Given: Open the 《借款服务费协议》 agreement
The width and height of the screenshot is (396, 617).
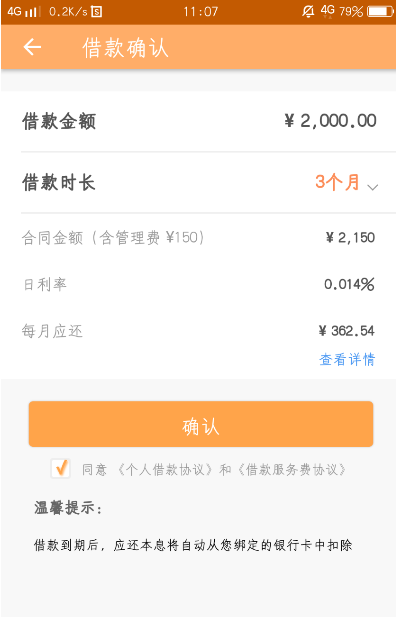Looking at the screenshot, I should pyautogui.click(x=292, y=470).
